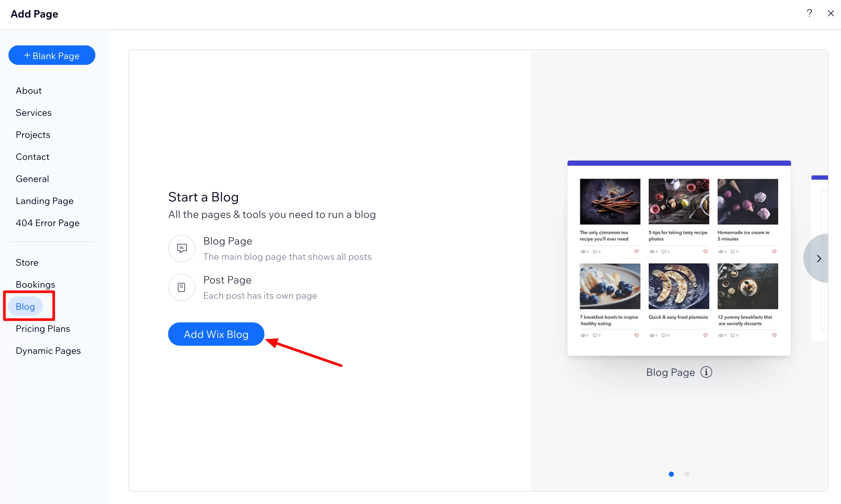Screen dimensions: 841x504
Task: Click the next arrow carousel icon
Action: click(x=818, y=258)
